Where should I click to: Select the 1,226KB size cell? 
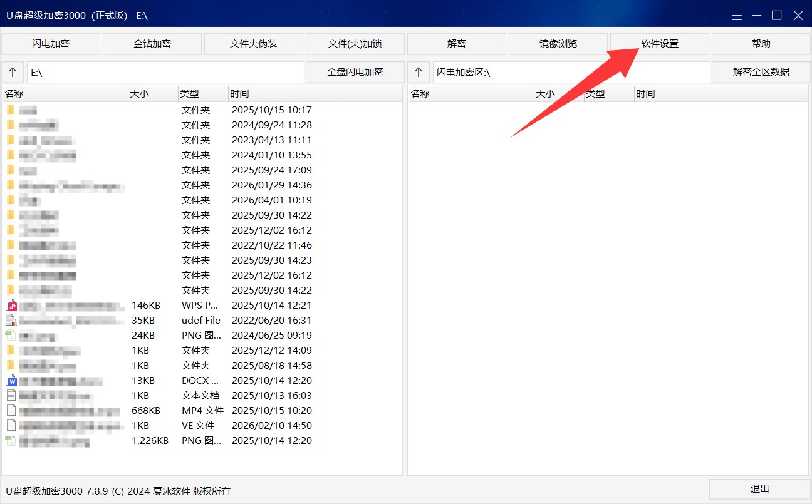click(150, 441)
